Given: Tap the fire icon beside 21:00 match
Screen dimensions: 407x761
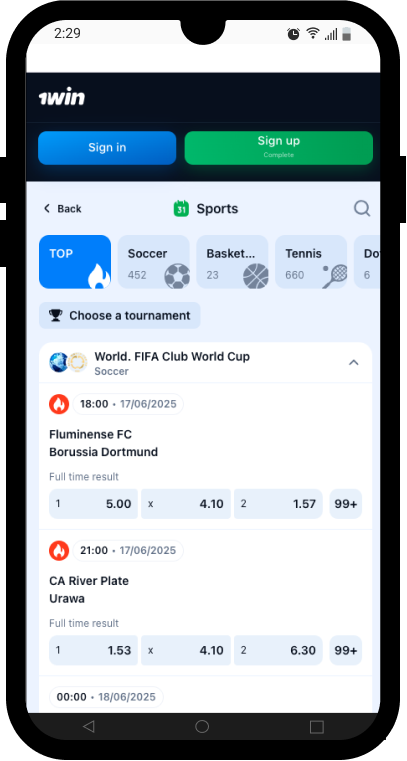Looking at the screenshot, I should 59,551.
